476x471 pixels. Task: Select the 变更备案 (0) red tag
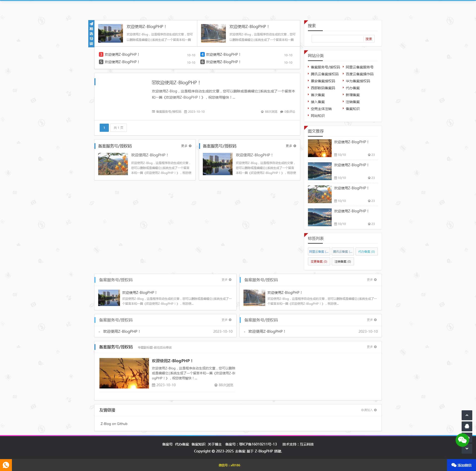tap(319, 261)
